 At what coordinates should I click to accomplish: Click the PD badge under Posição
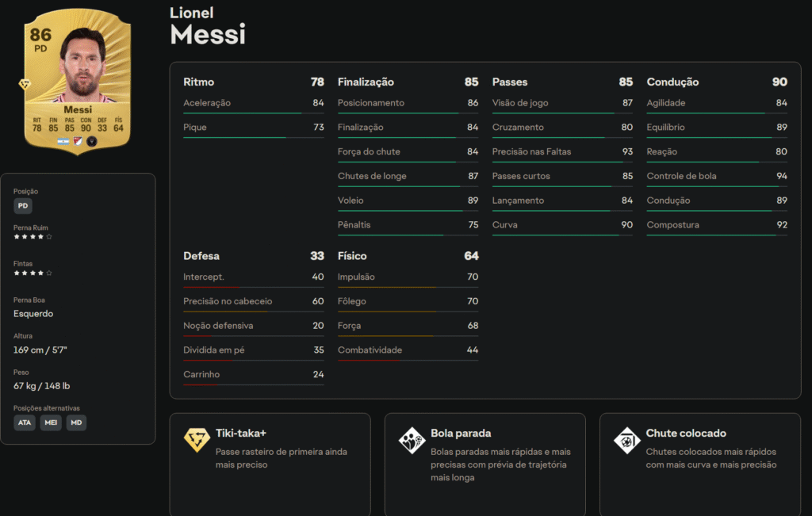(x=23, y=205)
